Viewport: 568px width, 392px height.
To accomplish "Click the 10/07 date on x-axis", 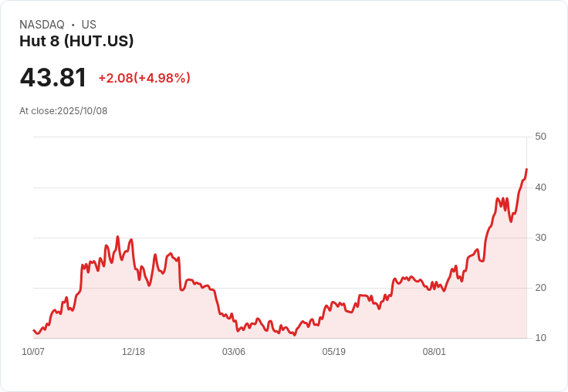I will (33, 352).
